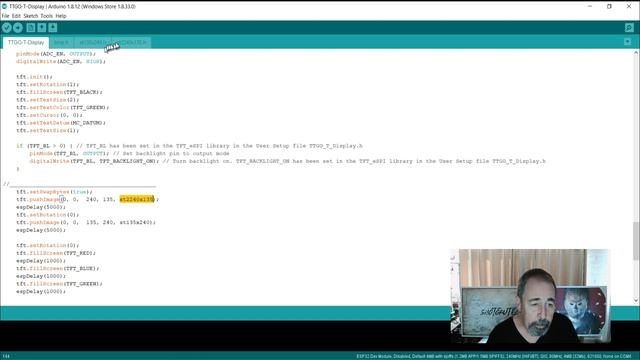Click the highlighted st240x135 argument in pushImage
Image resolution: width=640 pixels, height=360 pixels.
coord(137,199)
